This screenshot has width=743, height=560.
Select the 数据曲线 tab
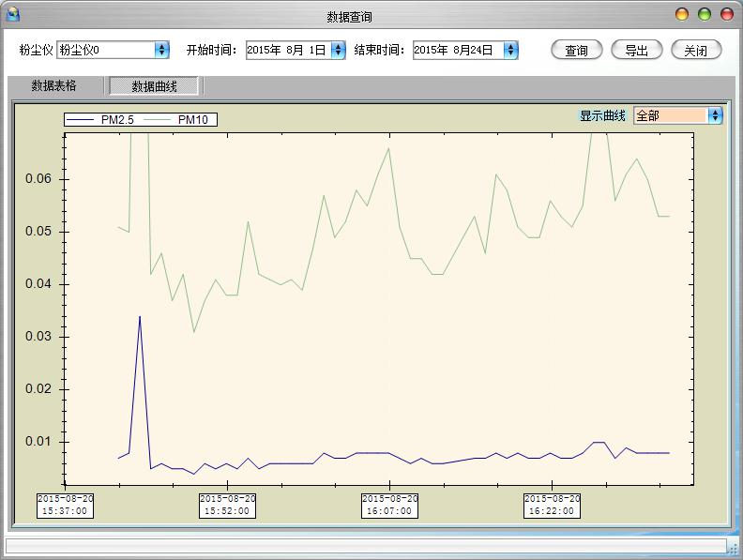point(155,86)
